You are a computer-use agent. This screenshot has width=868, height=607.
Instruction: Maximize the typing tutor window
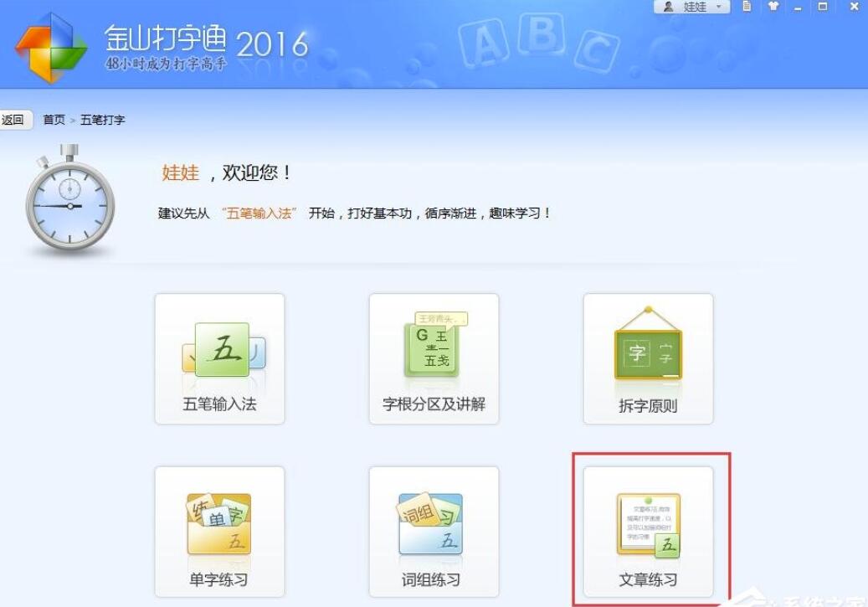click(x=823, y=7)
